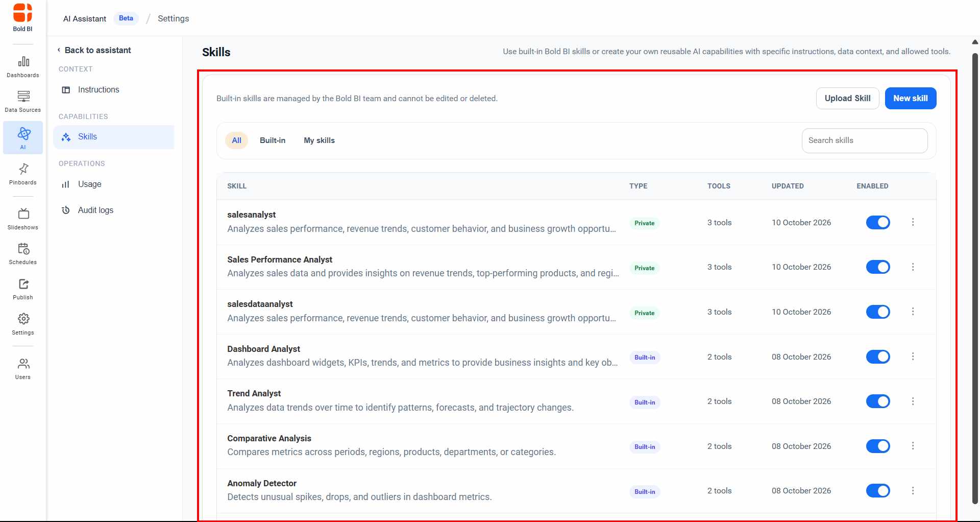Toggle the Dashboard Analyst skill off
Viewport: 980px width, 522px height.
point(878,357)
